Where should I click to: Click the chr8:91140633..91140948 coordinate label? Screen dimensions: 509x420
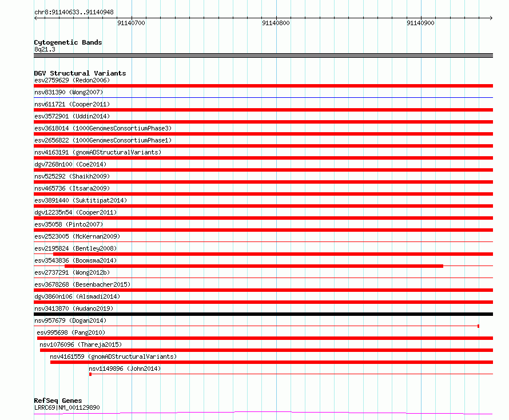tap(74, 12)
